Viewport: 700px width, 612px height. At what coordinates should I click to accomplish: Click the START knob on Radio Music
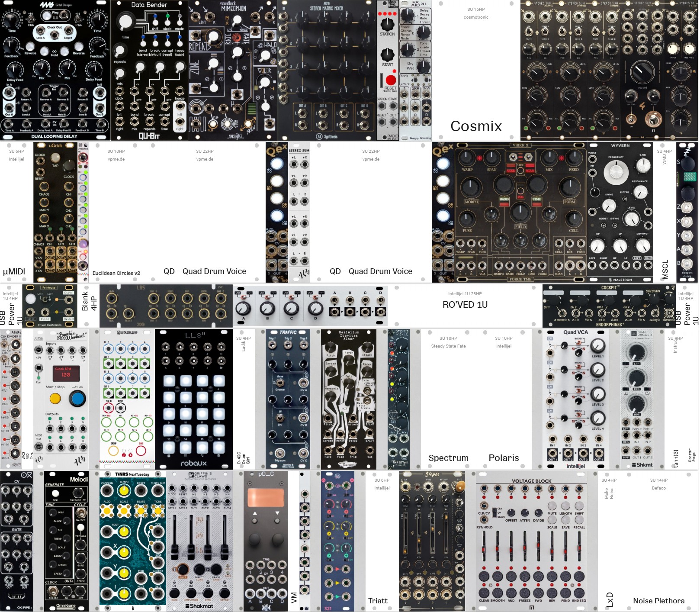pos(387,55)
